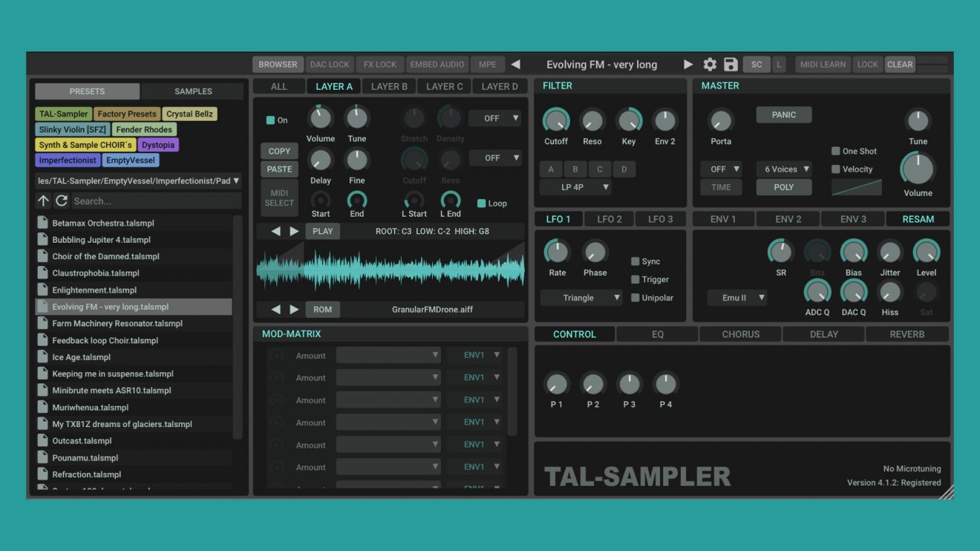Image resolution: width=980 pixels, height=551 pixels.
Task: Select next sample arrow beside ROM
Action: click(x=294, y=310)
